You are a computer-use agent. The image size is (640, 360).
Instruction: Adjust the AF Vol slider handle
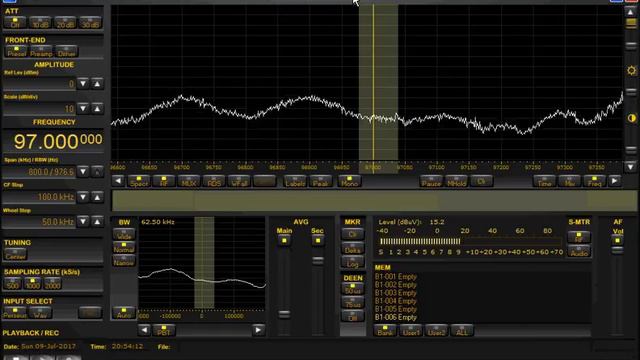tap(618, 250)
